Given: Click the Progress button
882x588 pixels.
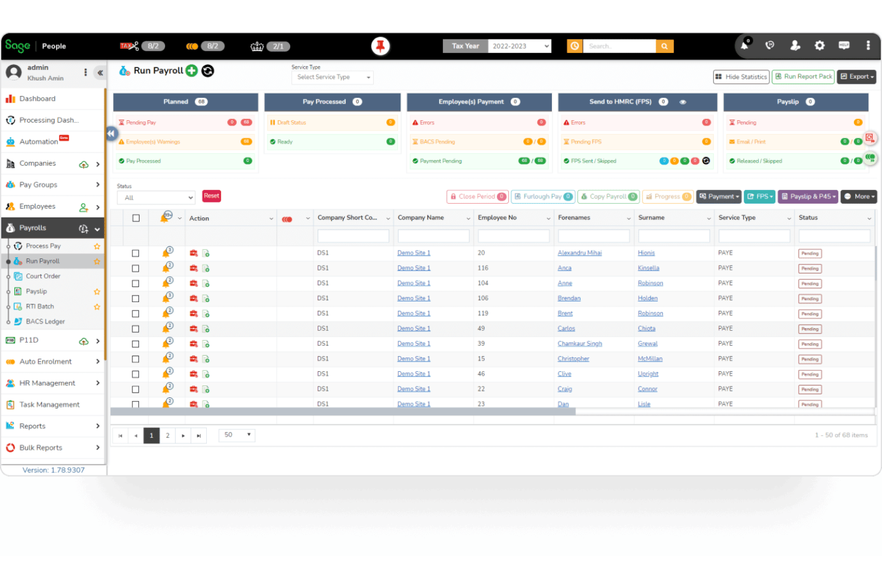Looking at the screenshot, I should (667, 197).
